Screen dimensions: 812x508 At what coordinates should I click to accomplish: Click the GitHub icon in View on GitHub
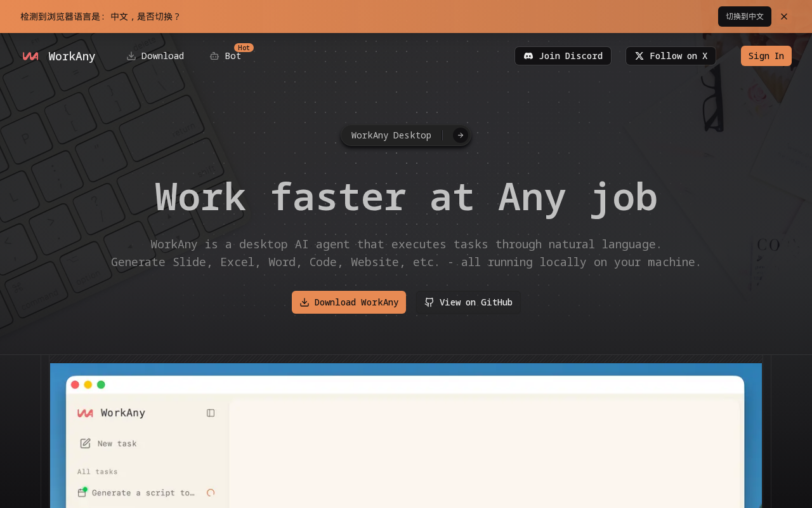(x=429, y=302)
